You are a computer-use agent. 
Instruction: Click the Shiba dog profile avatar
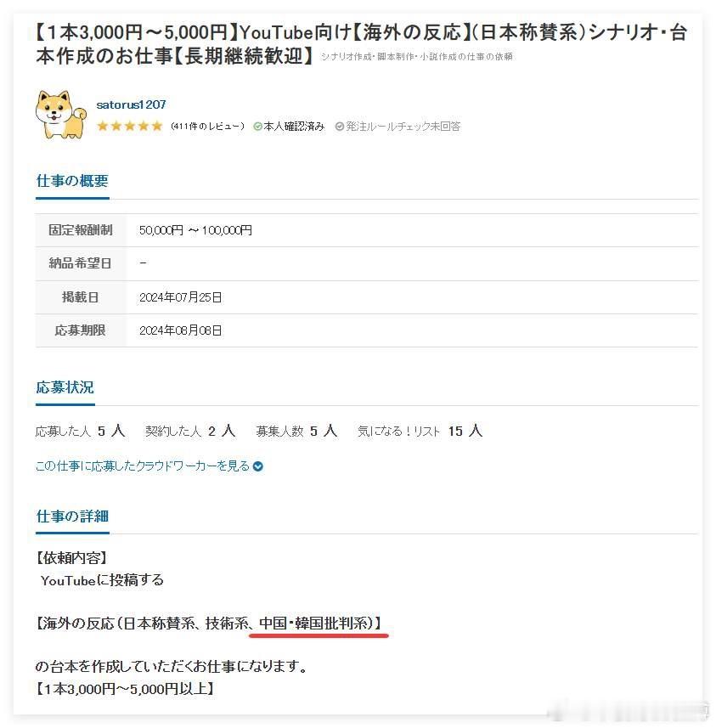point(61,115)
